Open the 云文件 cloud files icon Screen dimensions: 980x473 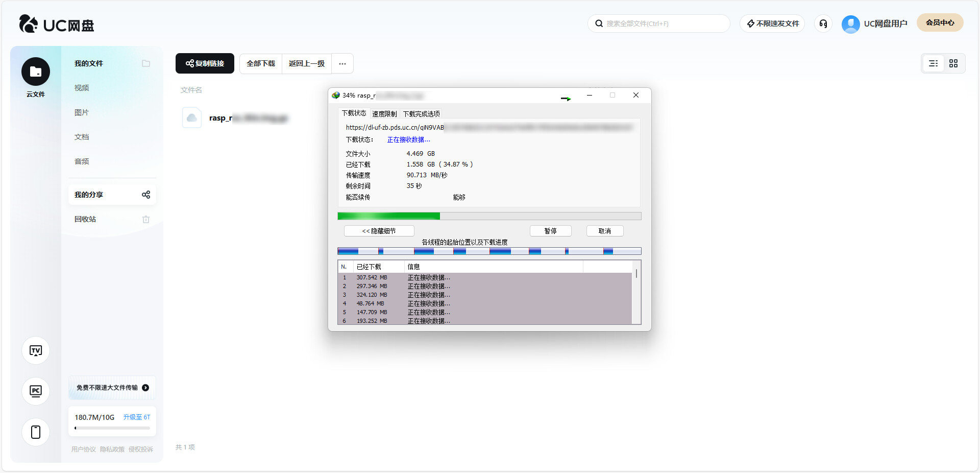[x=36, y=72]
